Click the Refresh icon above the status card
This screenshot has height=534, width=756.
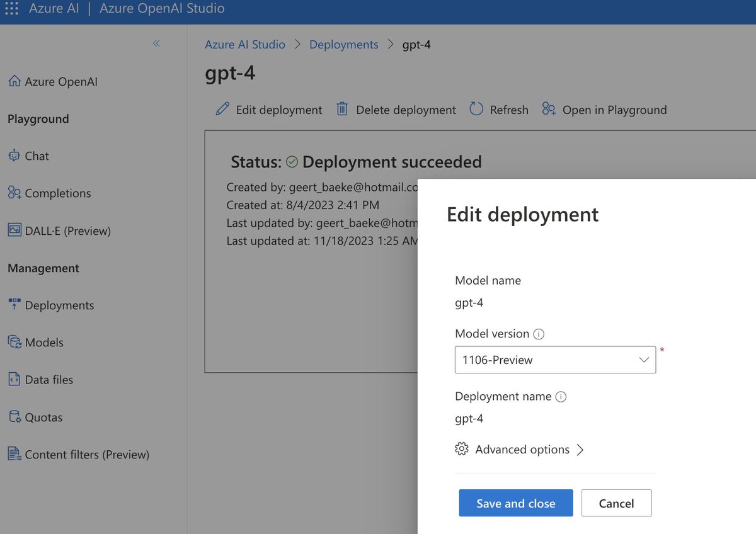click(x=477, y=109)
